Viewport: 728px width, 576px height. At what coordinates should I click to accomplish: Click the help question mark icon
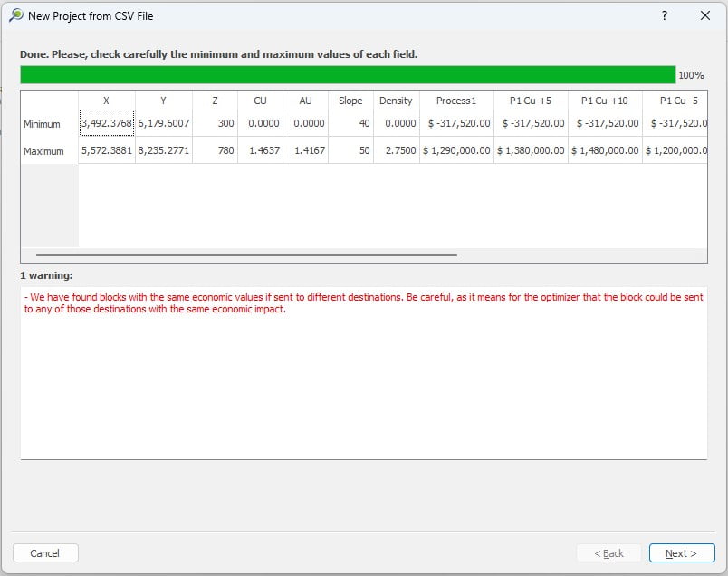click(x=665, y=15)
